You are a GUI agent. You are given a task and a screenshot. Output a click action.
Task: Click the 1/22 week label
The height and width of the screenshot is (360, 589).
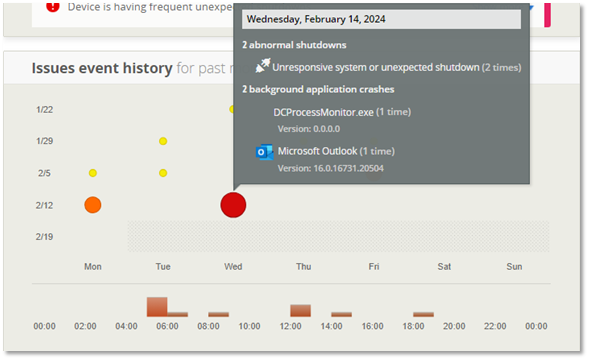[44, 109]
